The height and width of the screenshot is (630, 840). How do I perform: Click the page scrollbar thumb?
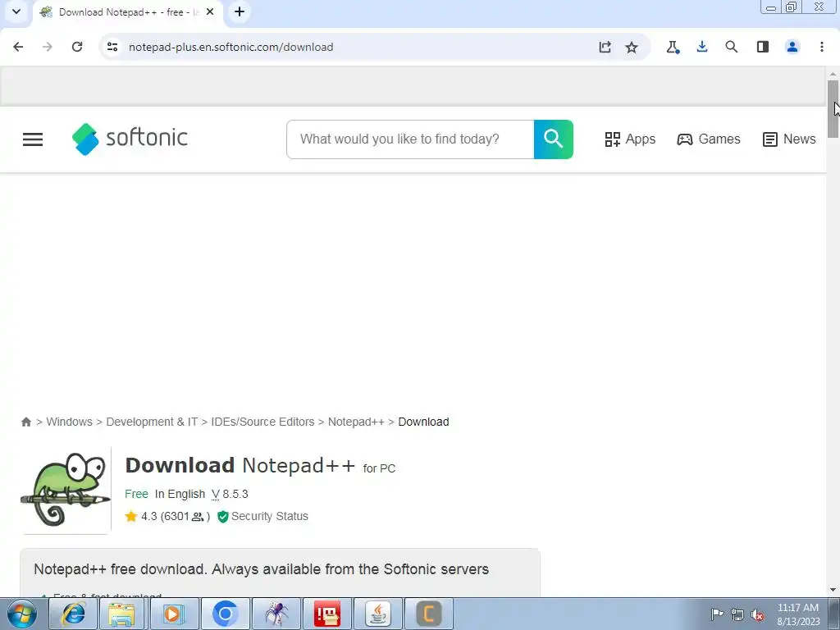tap(833, 109)
